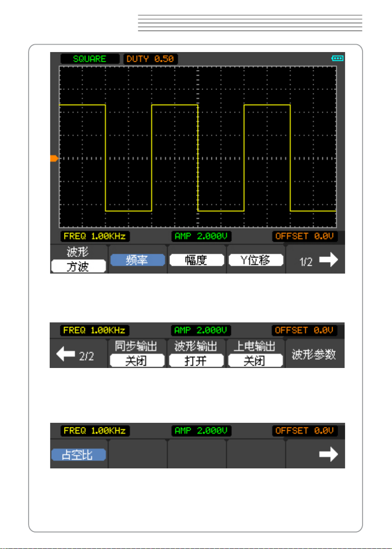Click OFFSET 0.0V in the 2/2 menu strip
The height and width of the screenshot is (549, 392).
point(304,331)
